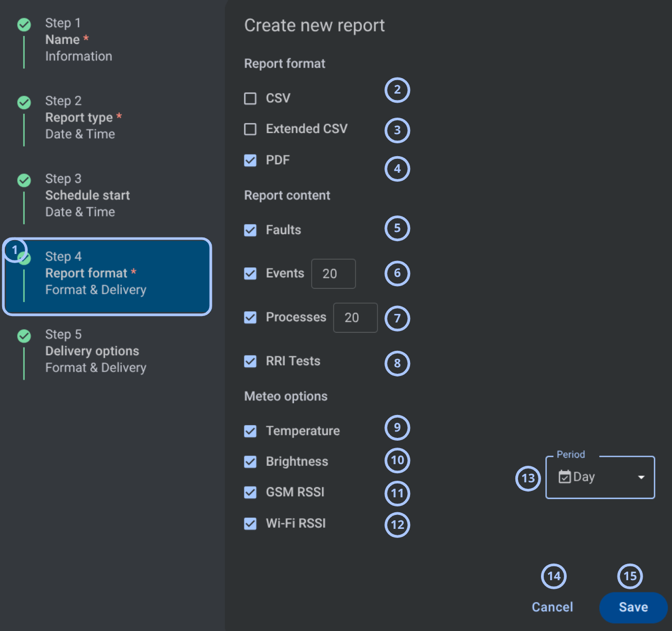Click the calendar icon in Period field
The width and height of the screenshot is (672, 631).
pos(565,476)
